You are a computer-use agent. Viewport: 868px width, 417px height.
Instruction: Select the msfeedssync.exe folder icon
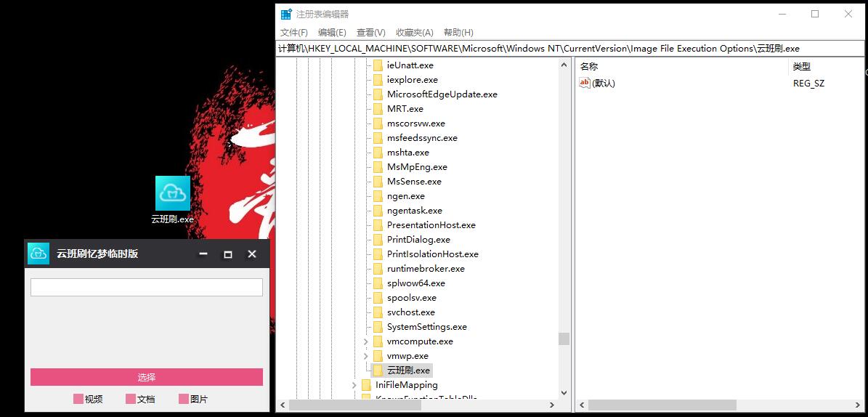(378, 138)
